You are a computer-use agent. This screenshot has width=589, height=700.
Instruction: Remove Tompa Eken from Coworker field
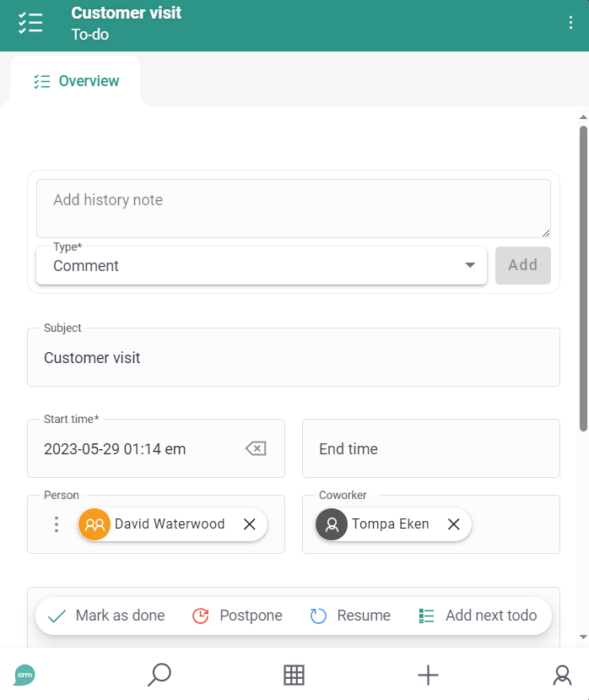click(454, 524)
